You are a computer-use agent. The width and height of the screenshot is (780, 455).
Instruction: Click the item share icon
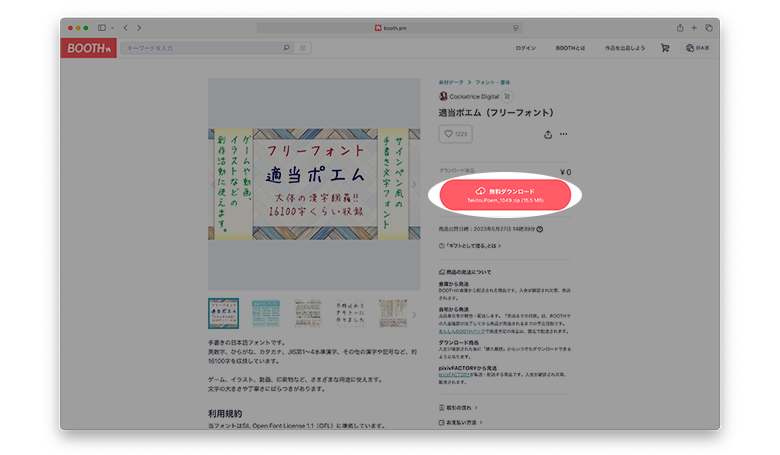(x=548, y=134)
